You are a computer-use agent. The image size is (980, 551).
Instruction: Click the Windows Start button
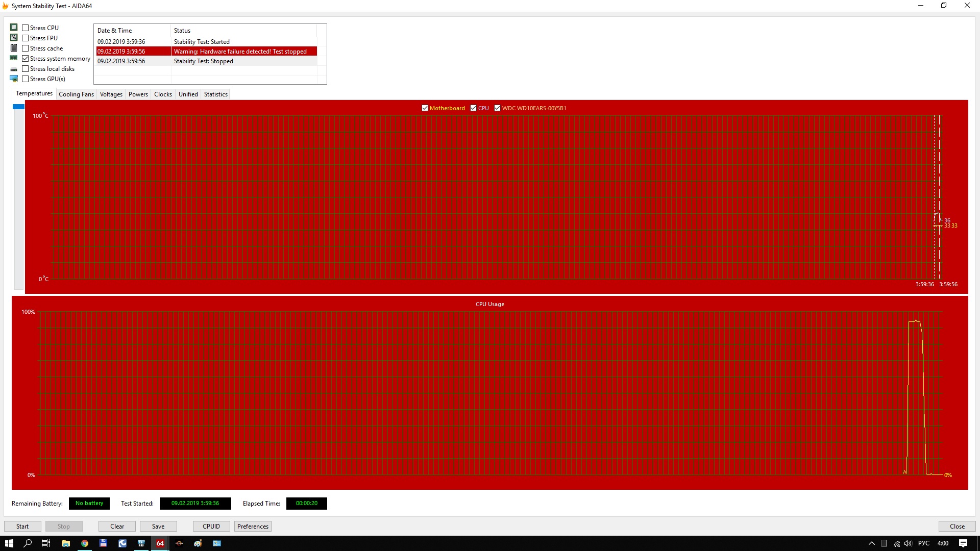pyautogui.click(x=9, y=543)
